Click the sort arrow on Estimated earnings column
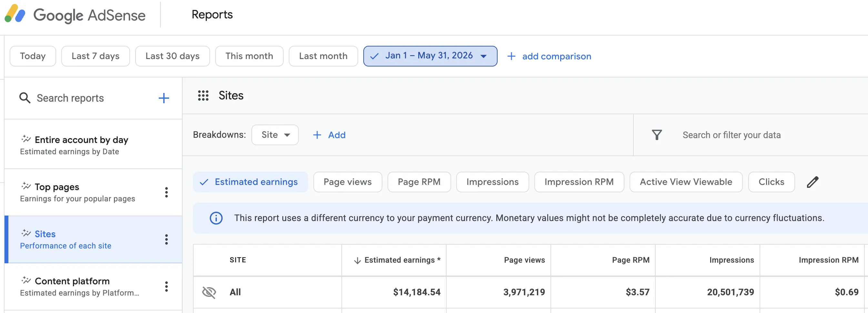The height and width of the screenshot is (313, 868). [x=358, y=260]
